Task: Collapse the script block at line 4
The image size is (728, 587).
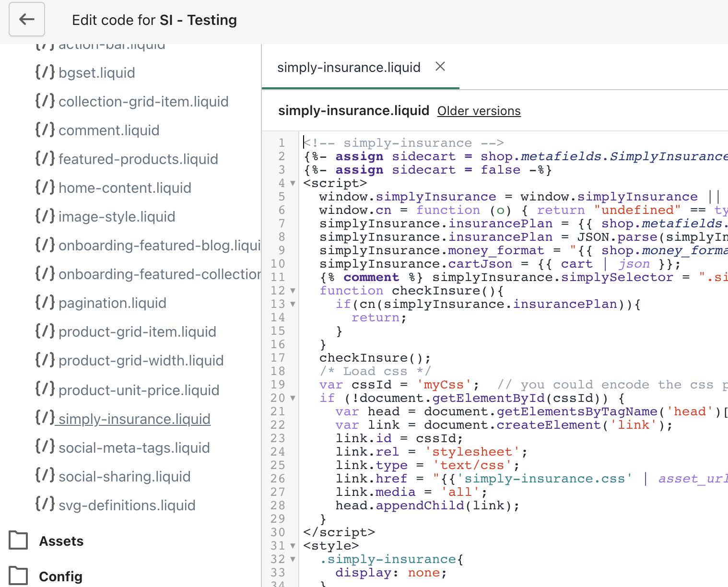Action: (x=293, y=183)
